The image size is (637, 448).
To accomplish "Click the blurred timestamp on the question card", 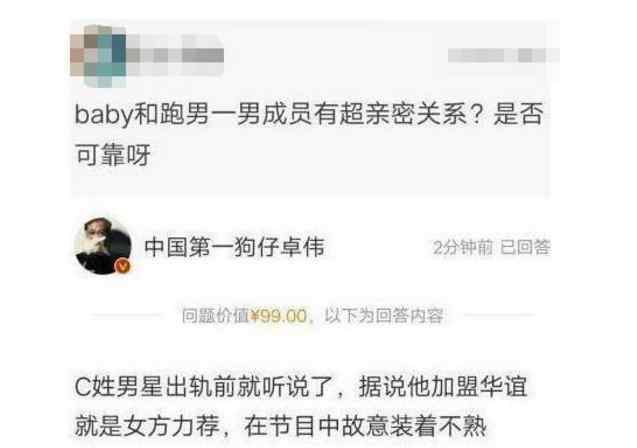I will coord(503,55).
